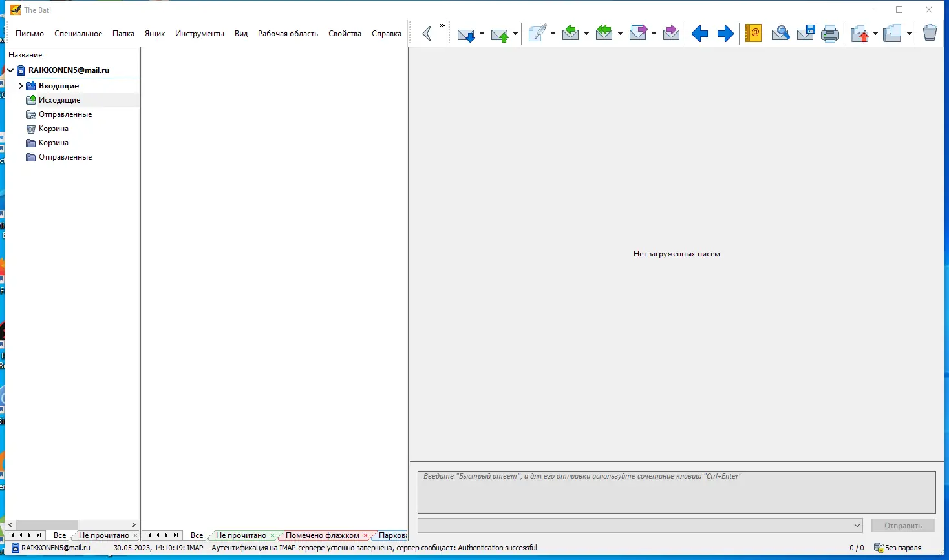Click the Reply icon with single green arrow
This screenshot has height=560, width=949.
[570, 33]
